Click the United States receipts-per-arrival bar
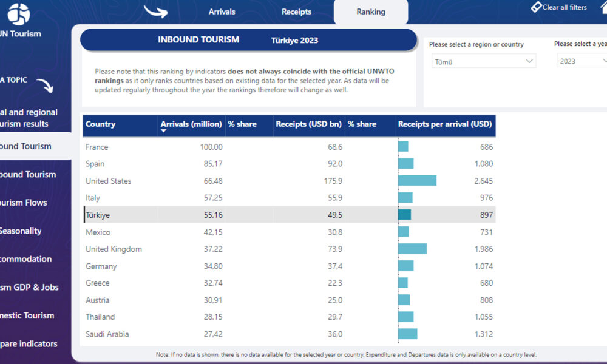This screenshot has height=364, width=607. pyautogui.click(x=417, y=181)
